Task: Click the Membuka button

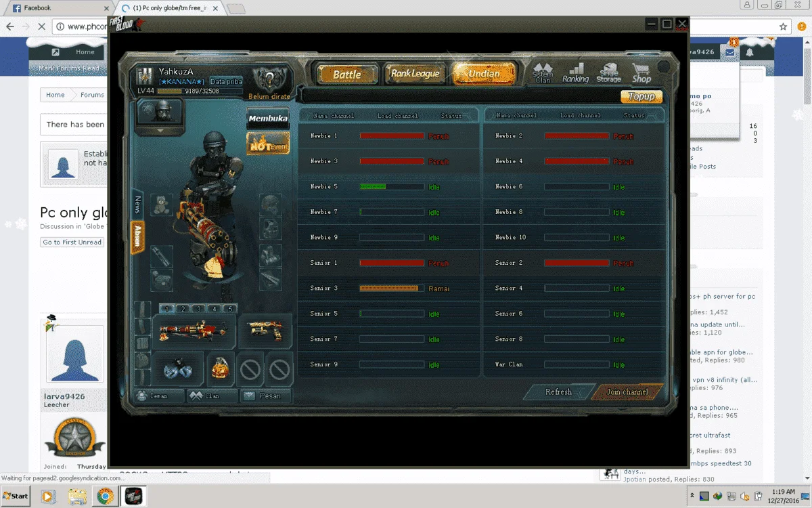Action: [x=268, y=119]
